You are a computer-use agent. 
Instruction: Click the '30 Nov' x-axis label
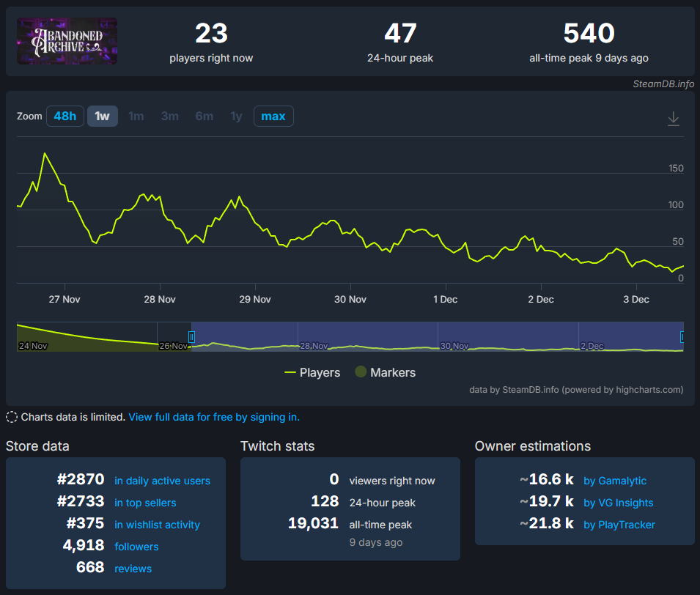click(x=350, y=299)
